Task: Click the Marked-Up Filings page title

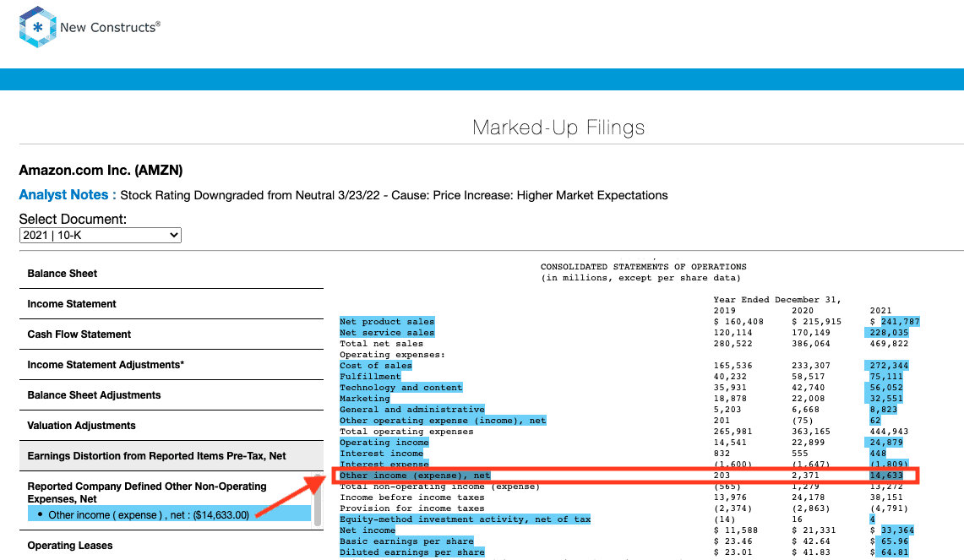Action: (558, 128)
